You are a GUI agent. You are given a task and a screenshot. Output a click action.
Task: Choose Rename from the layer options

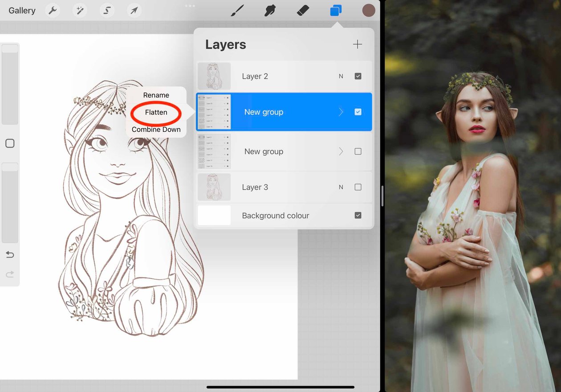pos(156,95)
